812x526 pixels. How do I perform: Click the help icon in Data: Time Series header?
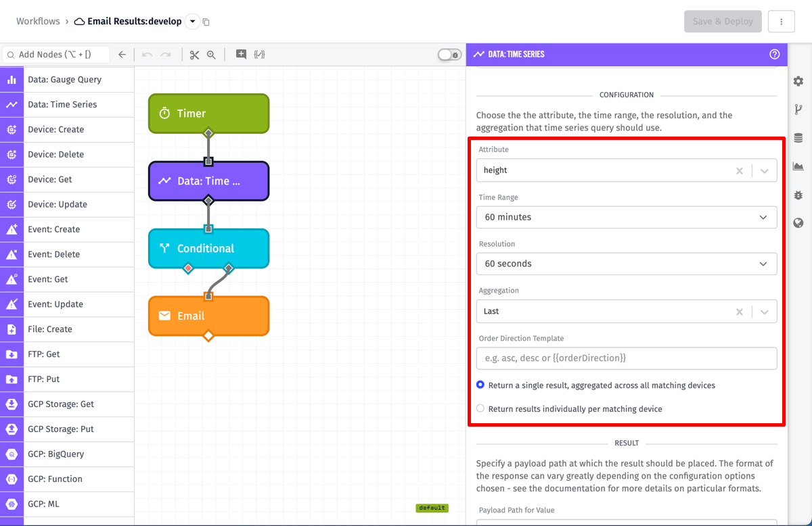(775, 54)
